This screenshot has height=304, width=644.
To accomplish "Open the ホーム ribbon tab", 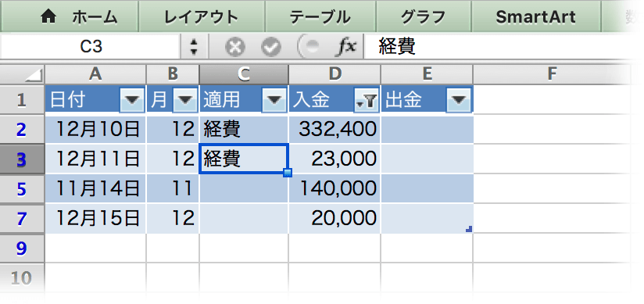I will [x=70, y=16].
